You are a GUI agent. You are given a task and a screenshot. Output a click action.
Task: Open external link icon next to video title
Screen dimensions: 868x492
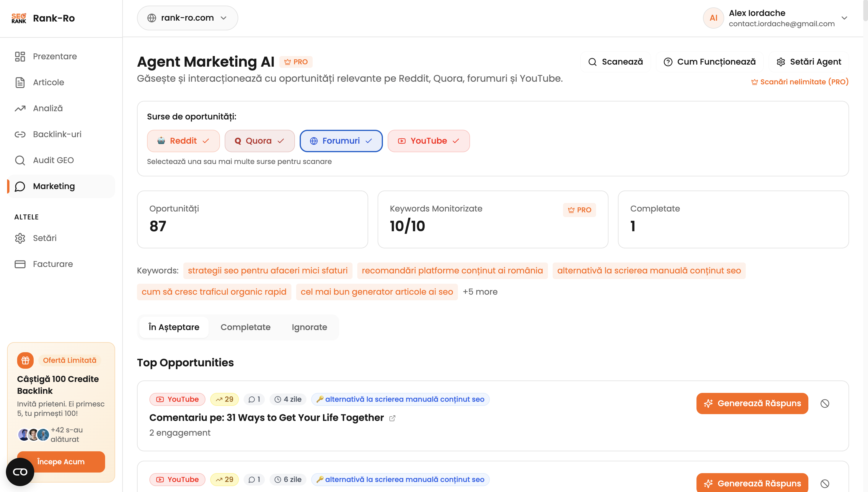click(392, 418)
